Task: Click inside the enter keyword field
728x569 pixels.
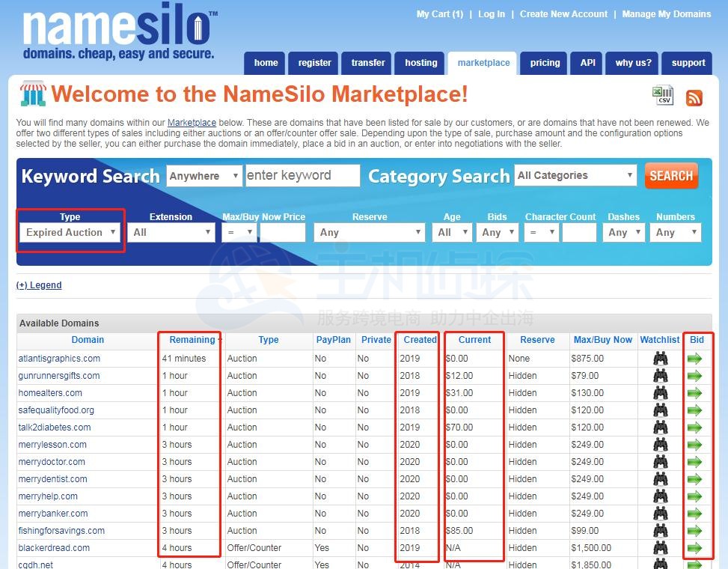Action: (302, 174)
